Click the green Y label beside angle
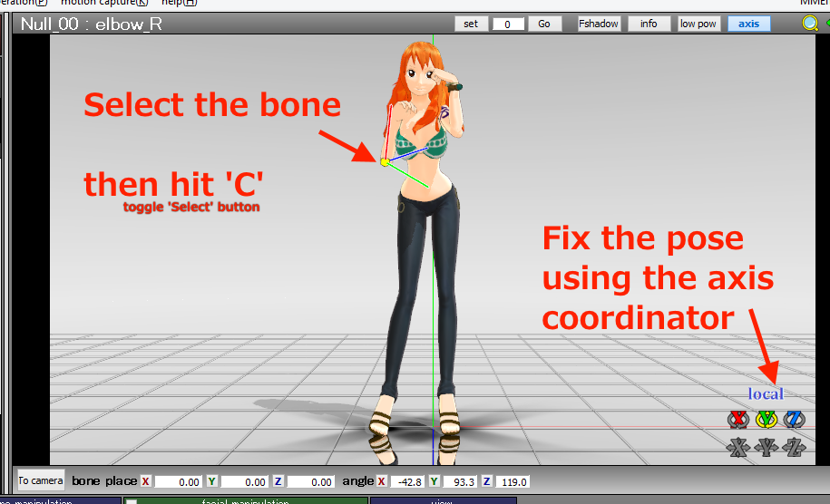 pyautogui.click(x=435, y=481)
